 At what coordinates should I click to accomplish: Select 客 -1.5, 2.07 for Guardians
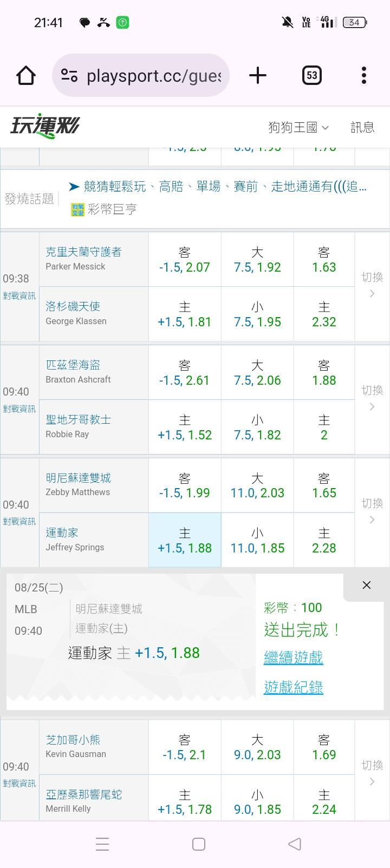[185, 260]
